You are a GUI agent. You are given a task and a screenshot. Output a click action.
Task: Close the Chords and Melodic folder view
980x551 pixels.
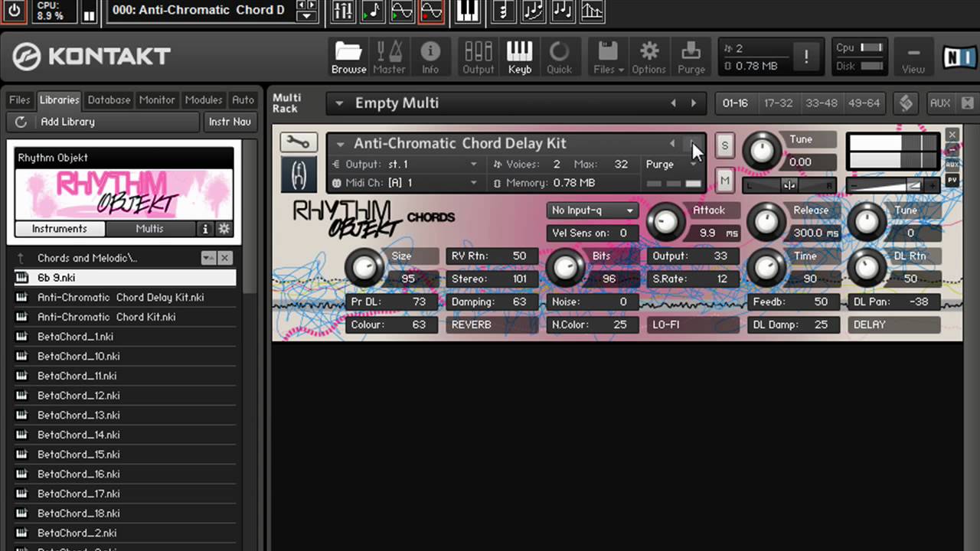(x=225, y=258)
